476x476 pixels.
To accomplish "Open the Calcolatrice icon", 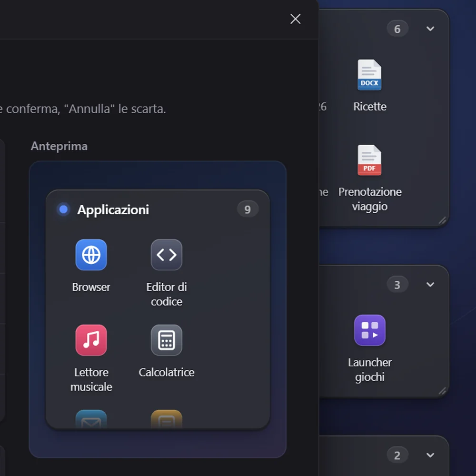I will pyautogui.click(x=166, y=340).
